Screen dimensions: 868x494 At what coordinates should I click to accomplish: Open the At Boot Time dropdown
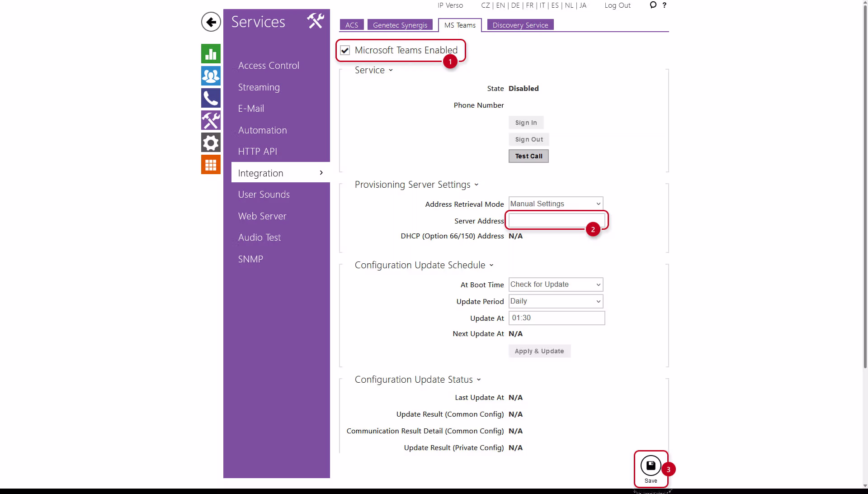point(556,285)
